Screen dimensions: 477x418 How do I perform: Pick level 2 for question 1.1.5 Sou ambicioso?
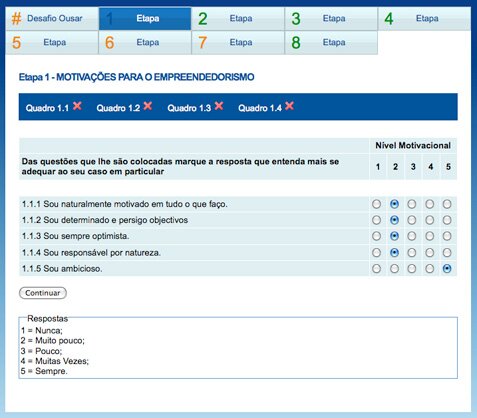coord(394,269)
